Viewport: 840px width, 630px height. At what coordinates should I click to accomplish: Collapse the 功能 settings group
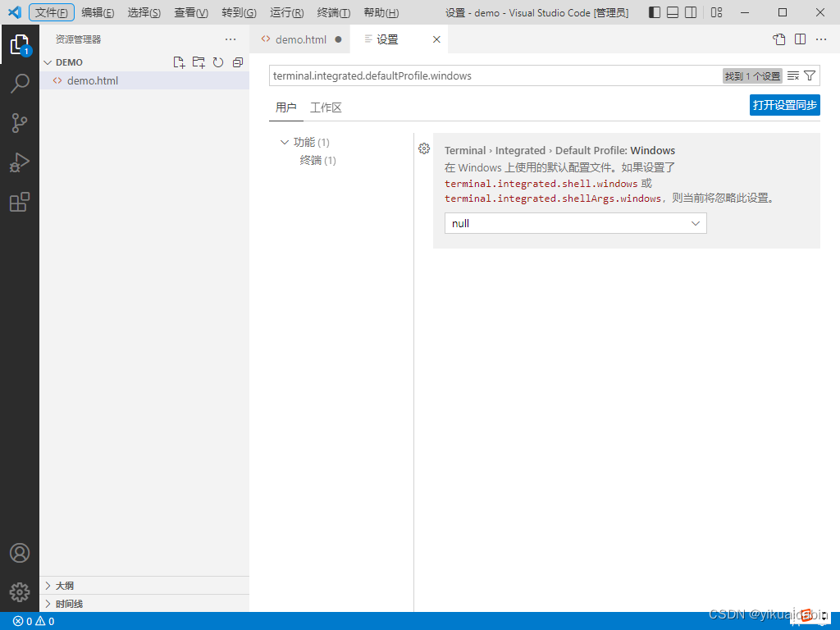[x=285, y=142]
